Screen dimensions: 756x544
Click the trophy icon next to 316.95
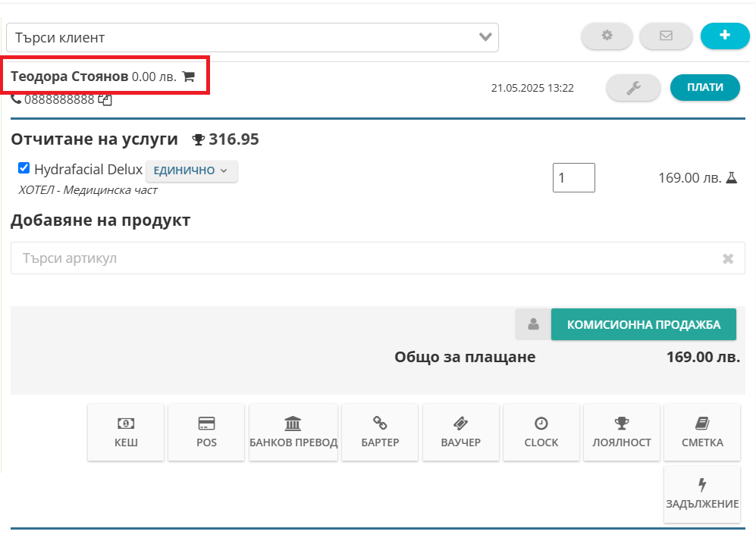[x=198, y=139]
